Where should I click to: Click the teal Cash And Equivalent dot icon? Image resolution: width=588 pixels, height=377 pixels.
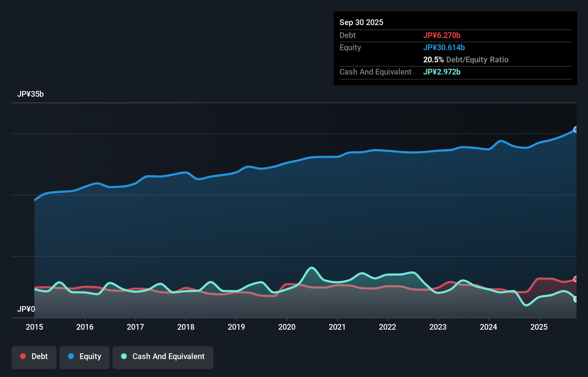pos(124,357)
